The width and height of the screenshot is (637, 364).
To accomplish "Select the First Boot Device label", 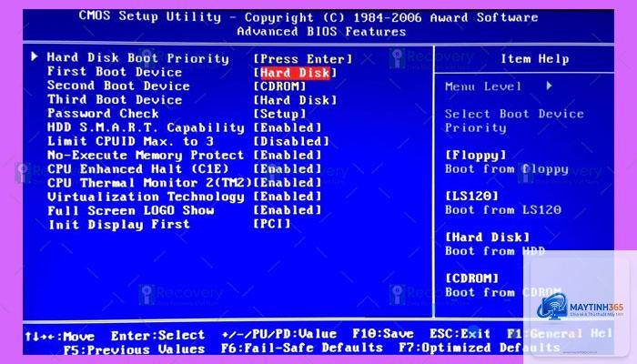I will pos(115,72).
